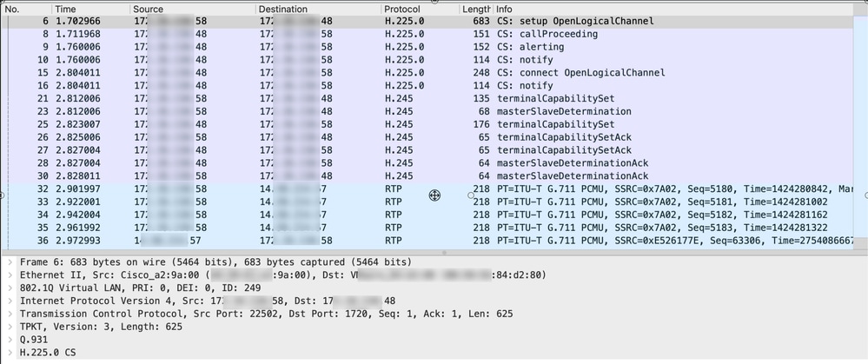Select packet 6 setup OpenLogicalChannel

[x=427, y=22]
